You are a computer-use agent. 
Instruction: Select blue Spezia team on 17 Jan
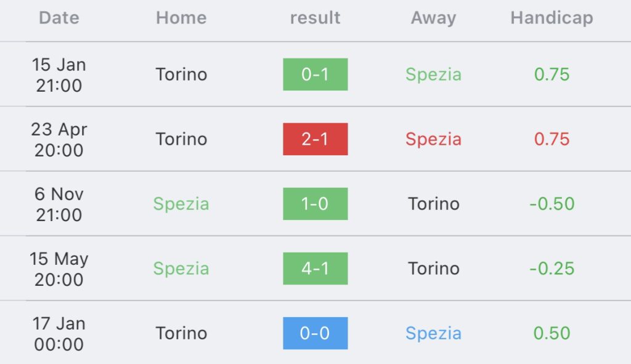[433, 334]
